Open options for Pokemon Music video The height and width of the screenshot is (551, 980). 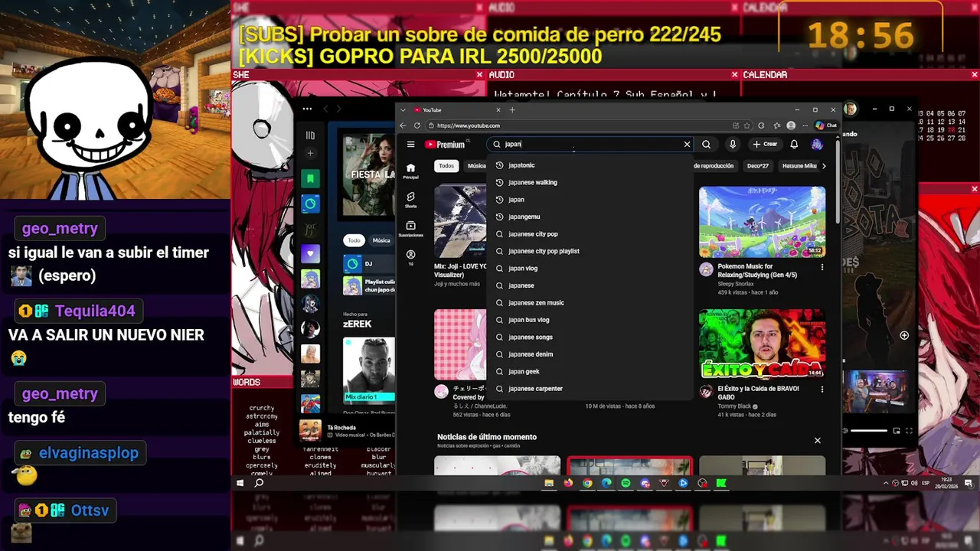[x=822, y=267]
